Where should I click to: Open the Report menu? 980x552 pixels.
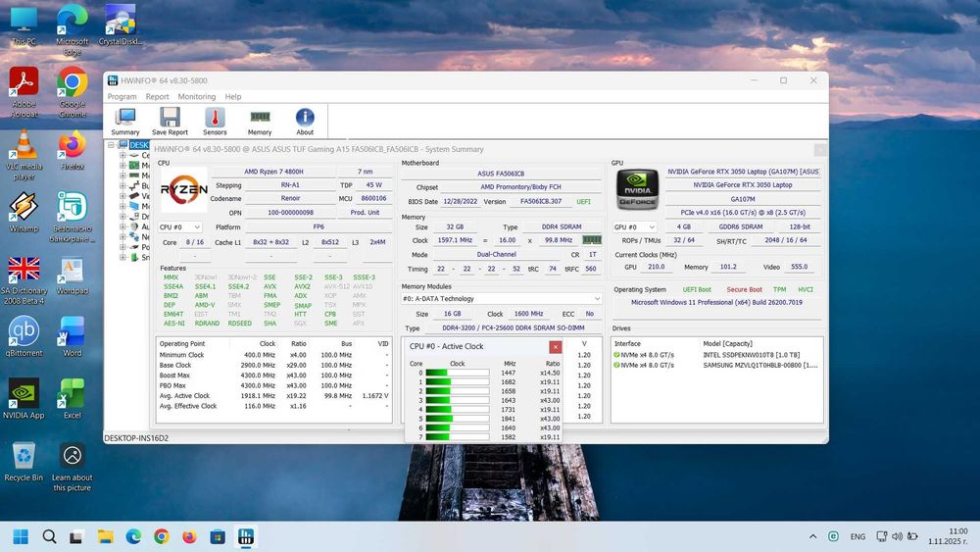[158, 97]
